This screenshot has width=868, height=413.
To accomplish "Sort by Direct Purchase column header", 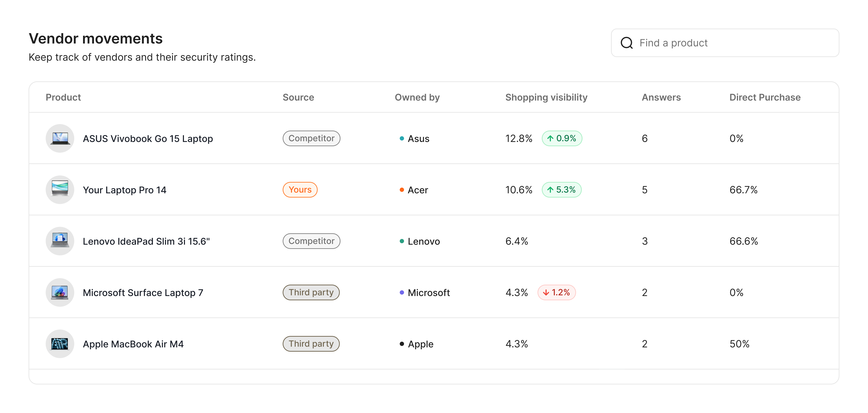I will pos(765,97).
